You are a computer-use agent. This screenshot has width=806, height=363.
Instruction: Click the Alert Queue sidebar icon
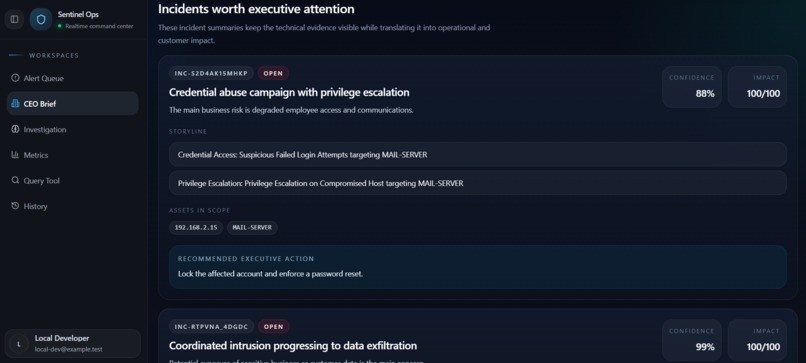click(15, 78)
